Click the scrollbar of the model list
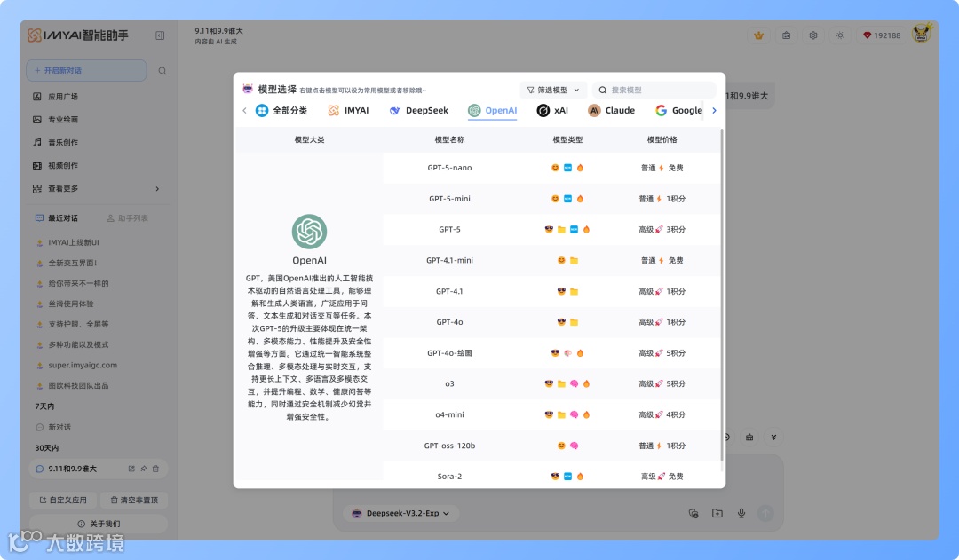 click(722, 295)
